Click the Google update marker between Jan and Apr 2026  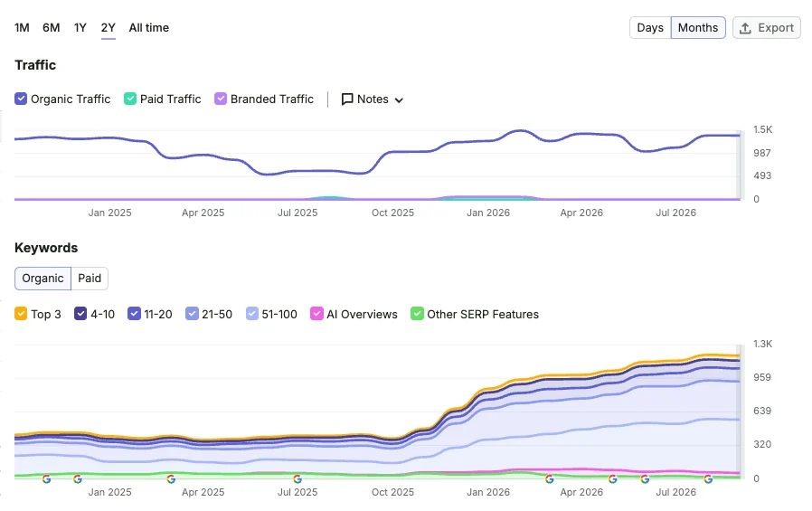coord(550,479)
